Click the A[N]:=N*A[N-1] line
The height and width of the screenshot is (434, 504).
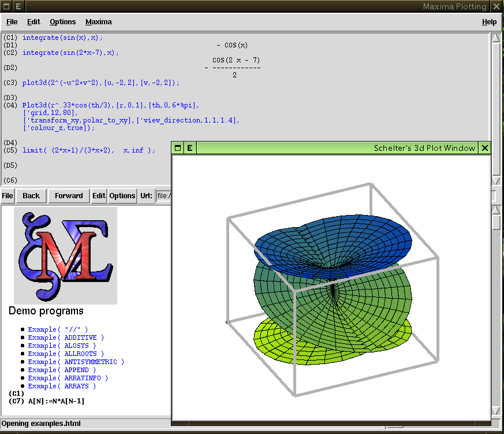click(x=56, y=401)
